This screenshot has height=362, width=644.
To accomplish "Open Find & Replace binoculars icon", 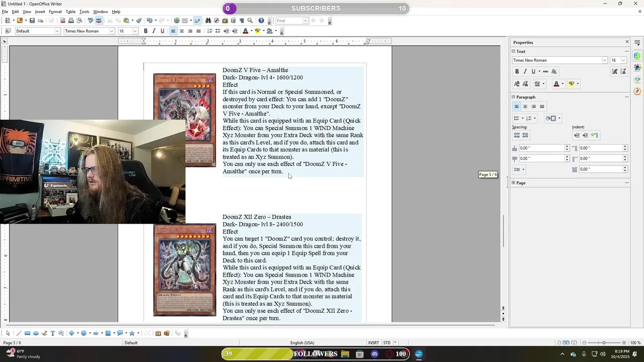I will pyautogui.click(x=208, y=21).
